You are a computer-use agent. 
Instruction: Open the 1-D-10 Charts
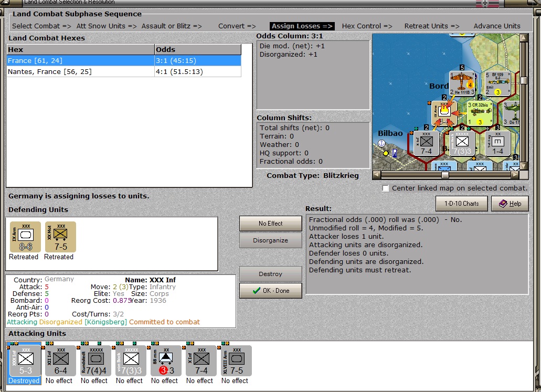coord(462,204)
